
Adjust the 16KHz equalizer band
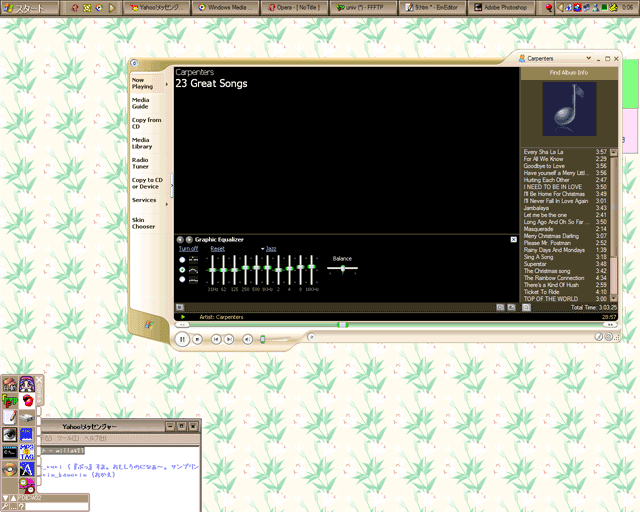click(x=311, y=267)
